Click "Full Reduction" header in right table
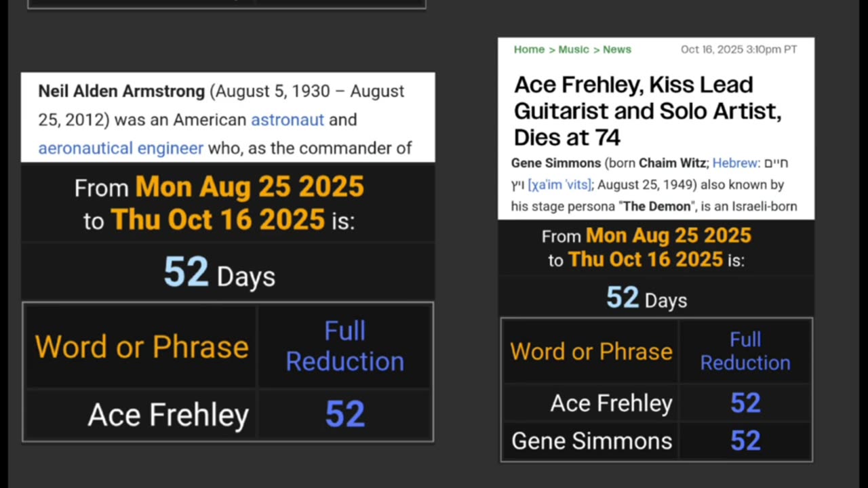Screen dimensions: 868x488 click(745, 351)
